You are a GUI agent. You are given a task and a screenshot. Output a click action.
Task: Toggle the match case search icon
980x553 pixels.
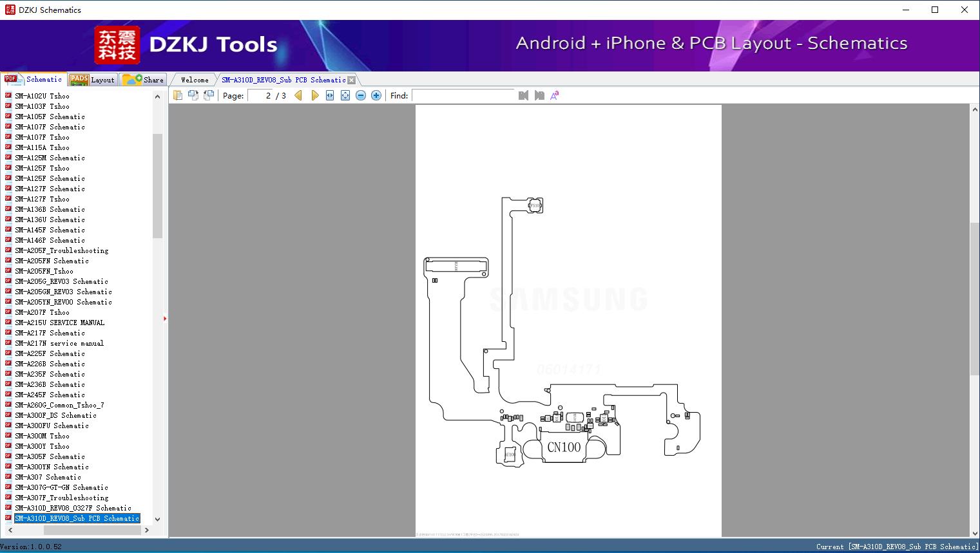[x=555, y=95]
